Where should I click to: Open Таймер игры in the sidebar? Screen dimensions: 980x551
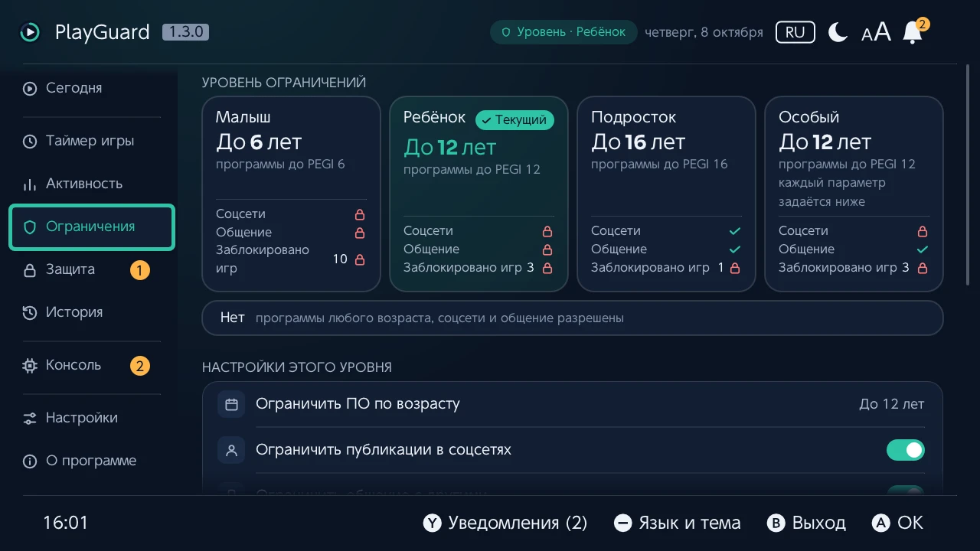pyautogui.click(x=92, y=141)
